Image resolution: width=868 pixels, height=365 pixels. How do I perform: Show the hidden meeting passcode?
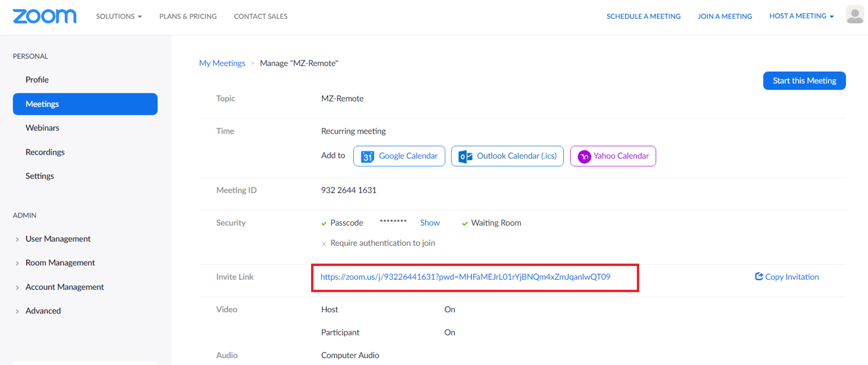(x=430, y=223)
